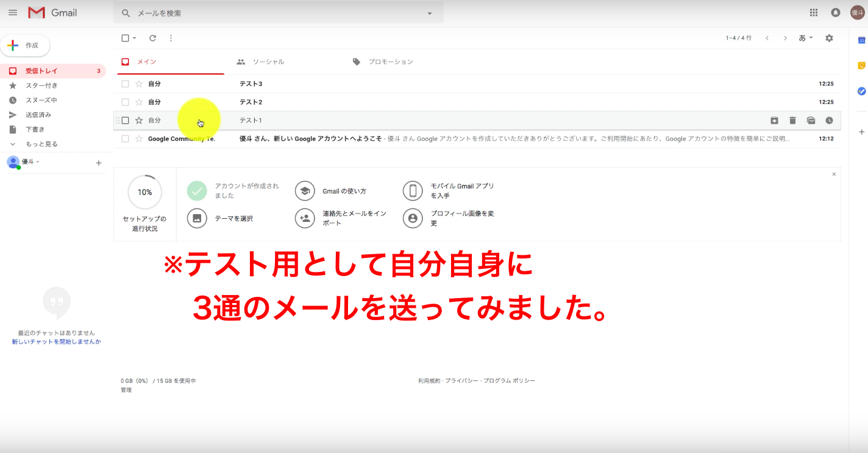Close the setup progress panel

(834, 174)
